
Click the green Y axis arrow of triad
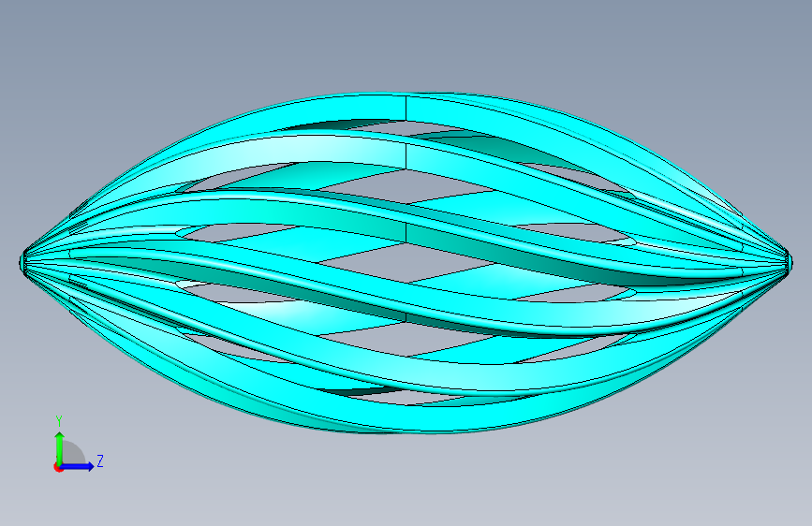pos(60,448)
